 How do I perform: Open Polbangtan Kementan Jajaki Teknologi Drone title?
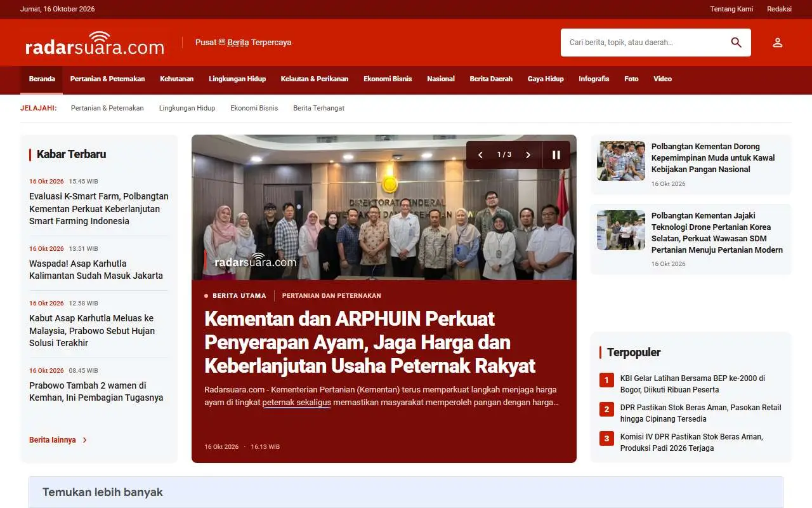717,233
